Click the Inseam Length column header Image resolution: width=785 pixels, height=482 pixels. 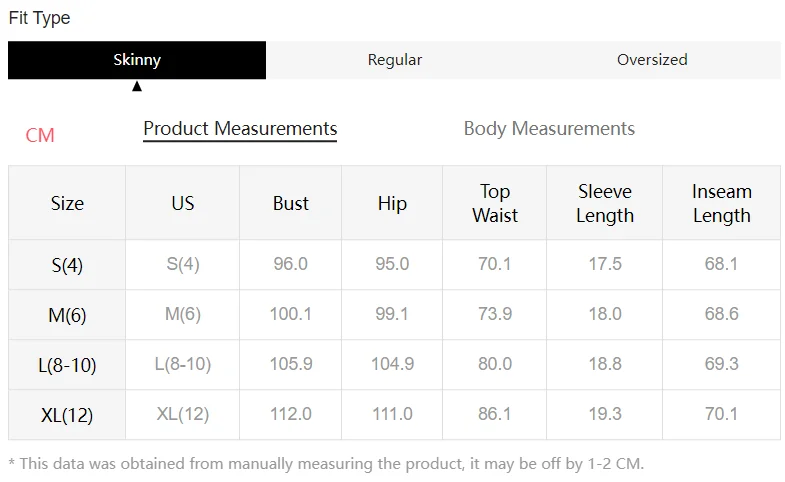(x=721, y=203)
